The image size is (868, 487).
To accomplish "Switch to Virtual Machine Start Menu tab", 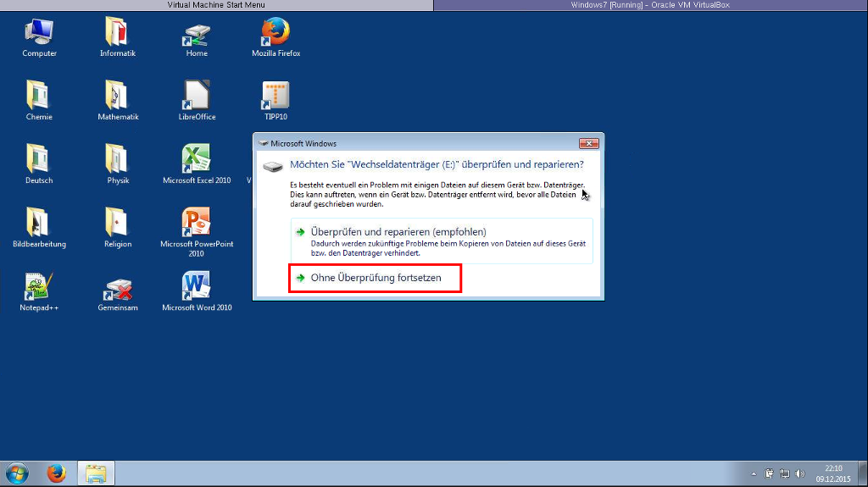I will pos(216,5).
